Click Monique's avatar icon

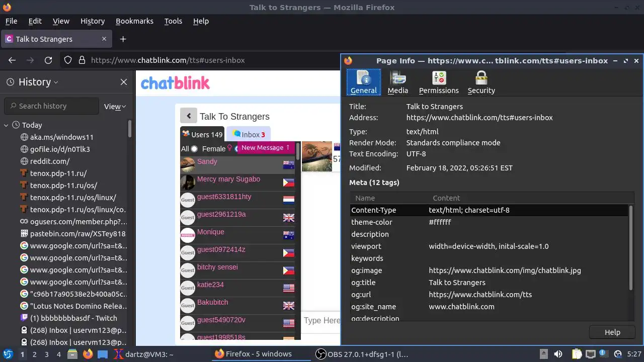188,235
